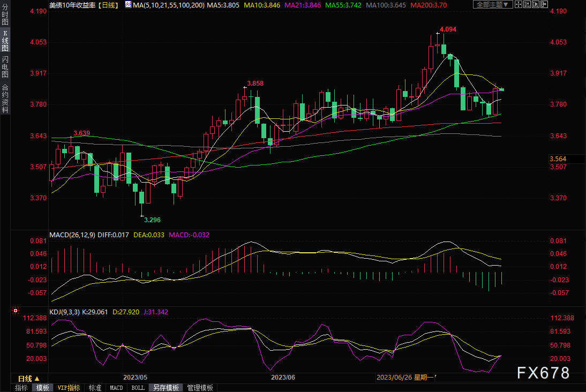The height and width of the screenshot is (392, 586).
Task: Click the orange triangle next to 日线
Action: 36,378
